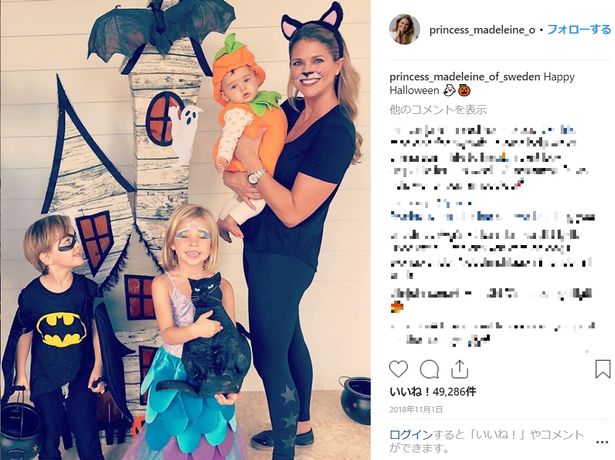
Task: Click the フォローする follow button
Action: [x=579, y=29]
